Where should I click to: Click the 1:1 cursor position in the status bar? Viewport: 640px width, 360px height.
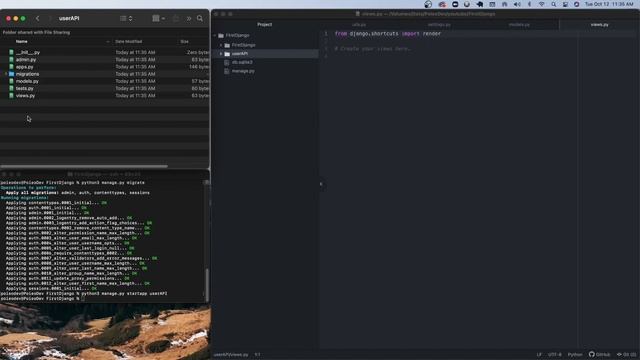[x=258, y=355]
